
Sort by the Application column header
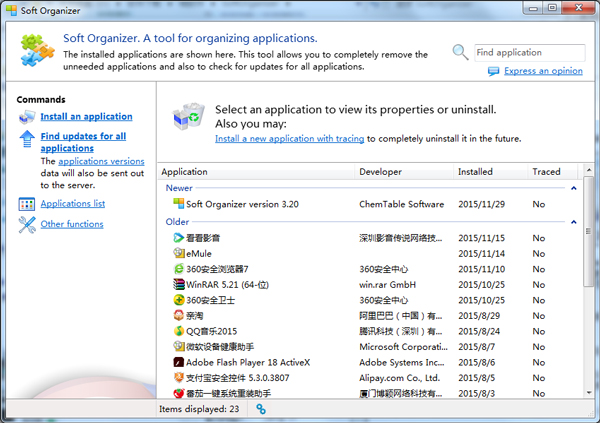click(256, 172)
